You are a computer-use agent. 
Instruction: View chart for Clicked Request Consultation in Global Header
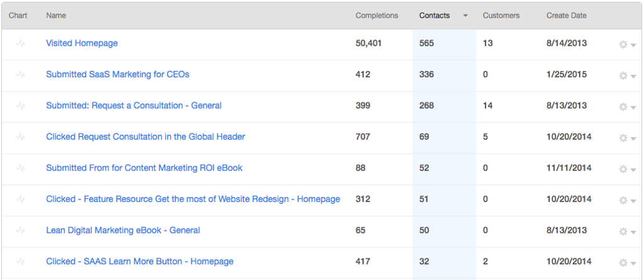pyautogui.click(x=21, y=137)
